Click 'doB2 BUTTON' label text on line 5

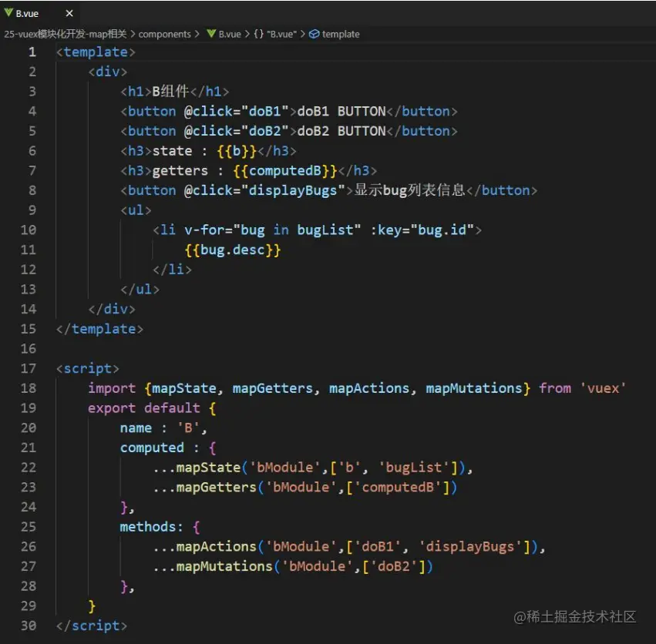pyautogui.click(x=341, y=131)
